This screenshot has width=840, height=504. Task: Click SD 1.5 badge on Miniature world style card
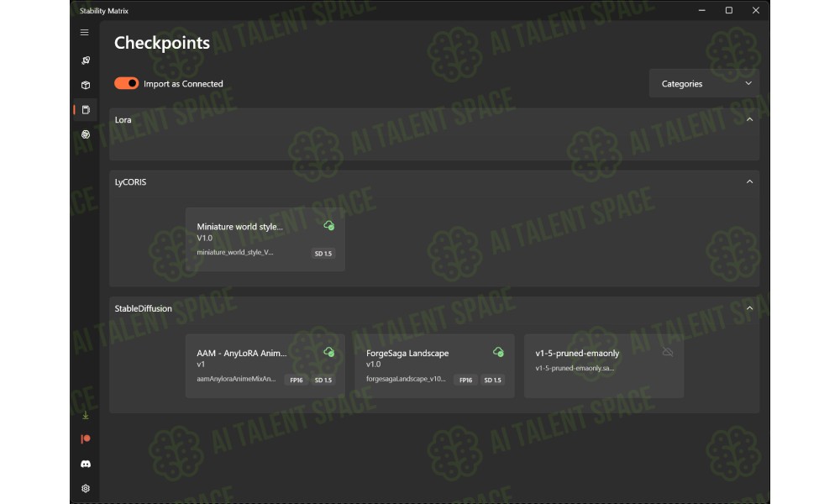click(323, 254)
